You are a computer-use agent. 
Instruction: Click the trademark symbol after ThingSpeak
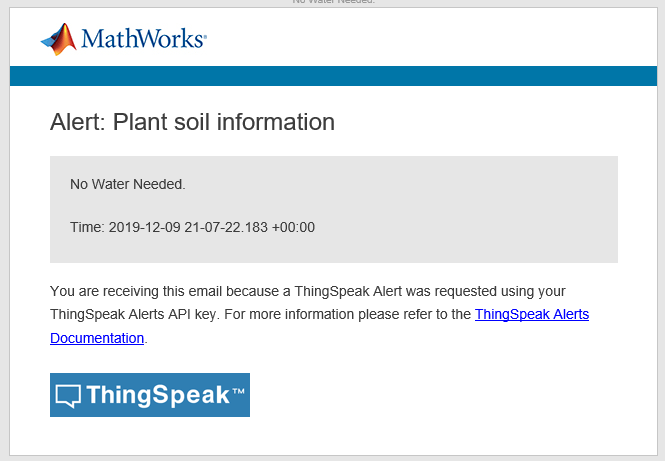click(238, 390)
